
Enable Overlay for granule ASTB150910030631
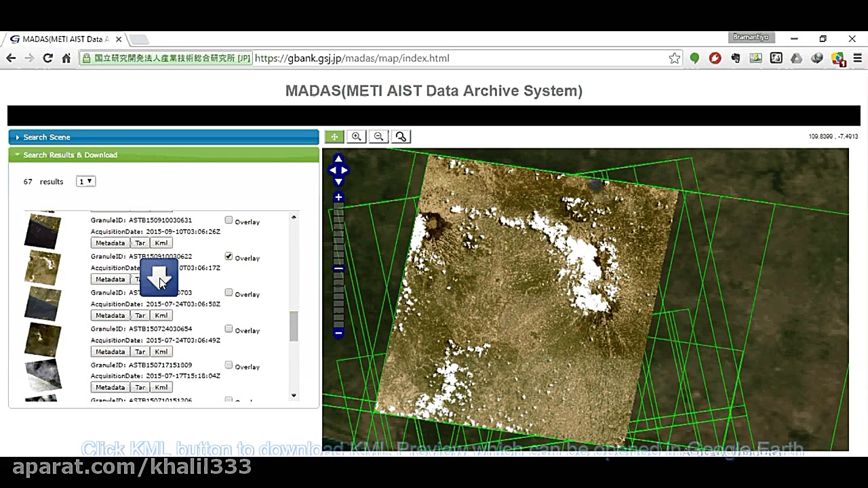[229, 220]
